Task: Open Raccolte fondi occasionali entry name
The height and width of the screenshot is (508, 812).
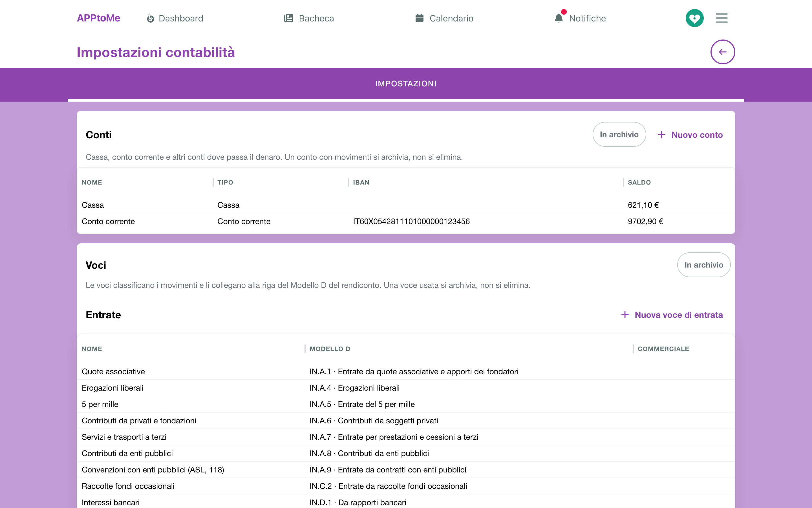Action: click(x=128, y=486)
